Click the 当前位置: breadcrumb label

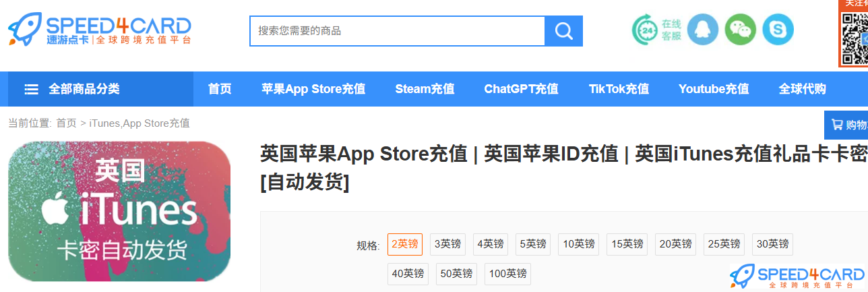30,123
